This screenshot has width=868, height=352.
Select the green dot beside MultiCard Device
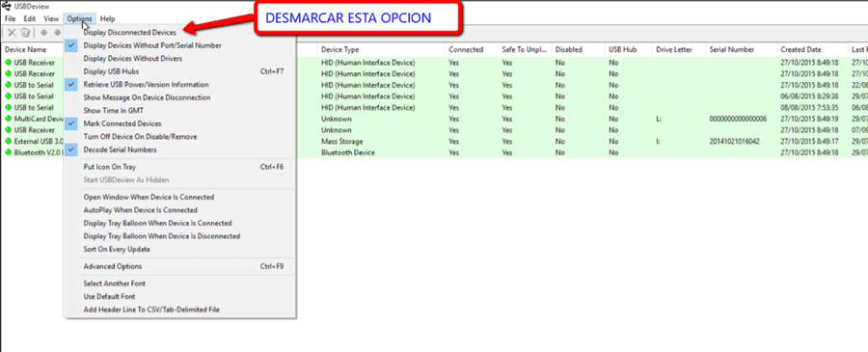tap(9, 119)
